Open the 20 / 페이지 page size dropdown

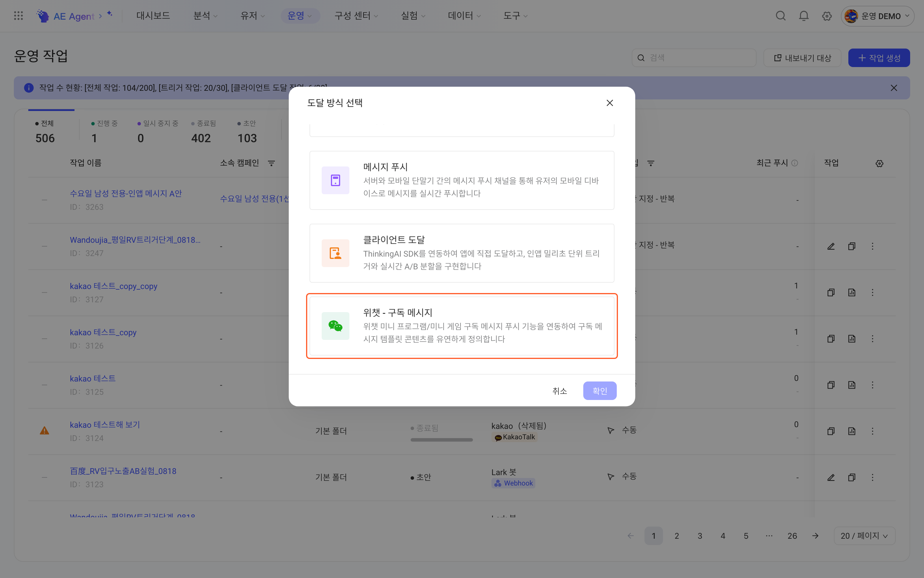865,536
